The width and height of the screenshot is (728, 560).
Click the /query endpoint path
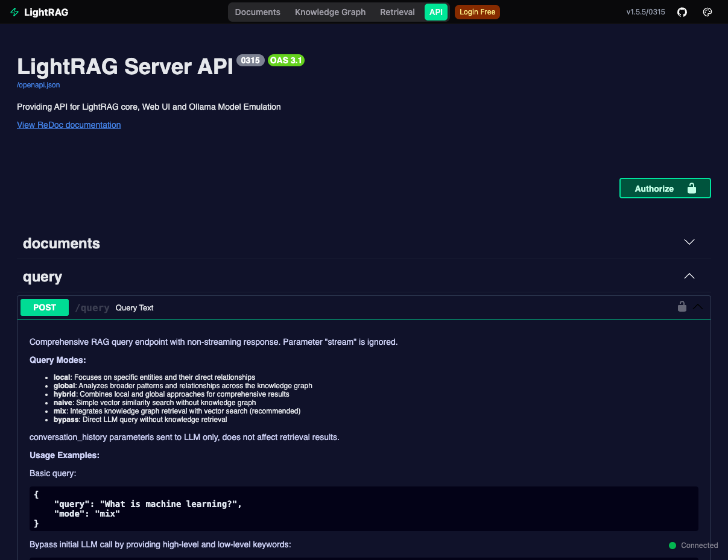pyautogui.click(x=92, y=308)
